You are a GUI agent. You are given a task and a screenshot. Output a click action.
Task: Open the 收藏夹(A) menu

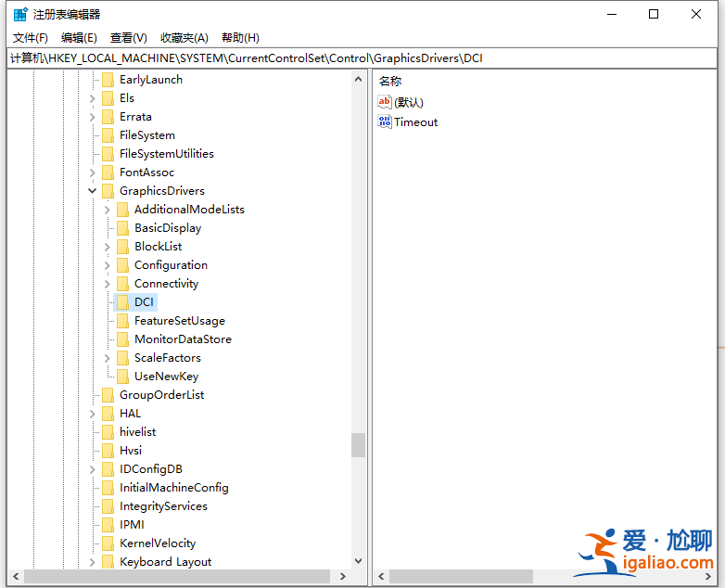184,37
